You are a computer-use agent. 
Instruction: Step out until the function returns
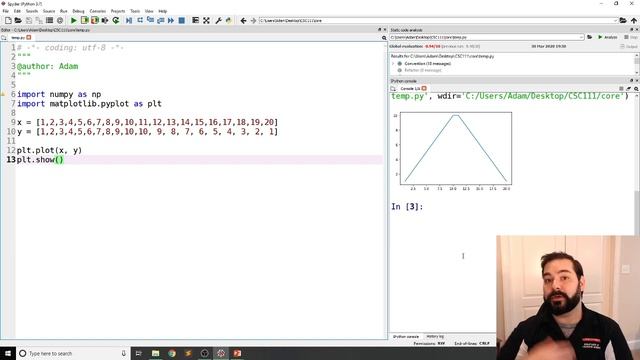point(160,20)
